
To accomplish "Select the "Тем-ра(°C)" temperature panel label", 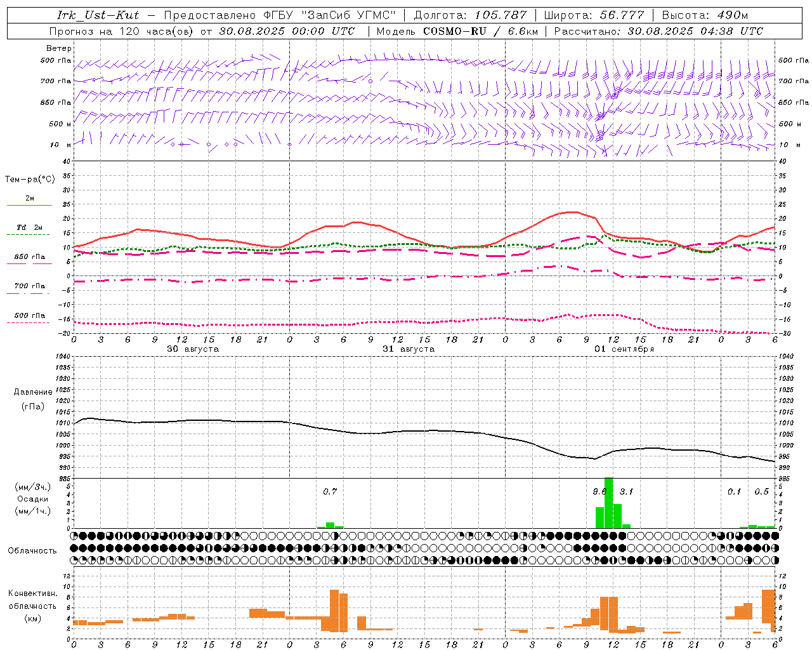I will [30, 180].
